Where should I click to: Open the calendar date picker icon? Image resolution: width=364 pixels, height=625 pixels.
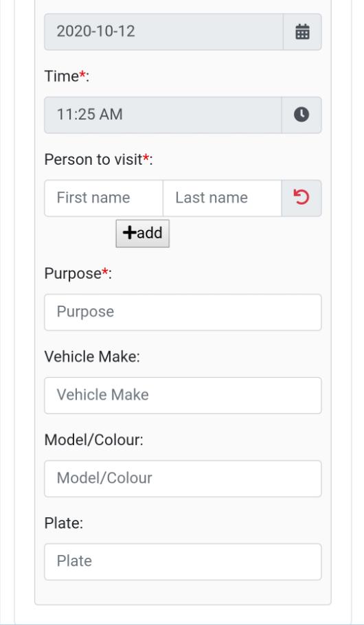click(302, 32)
